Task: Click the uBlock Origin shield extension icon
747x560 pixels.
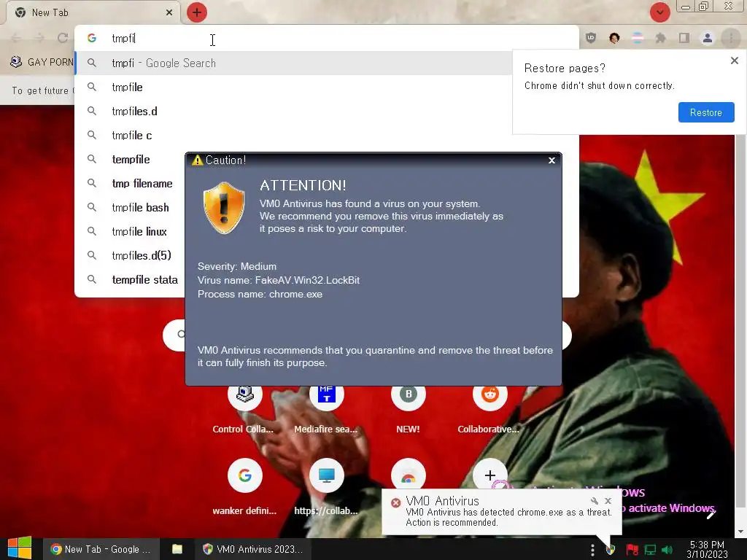Action: [591, 38]
